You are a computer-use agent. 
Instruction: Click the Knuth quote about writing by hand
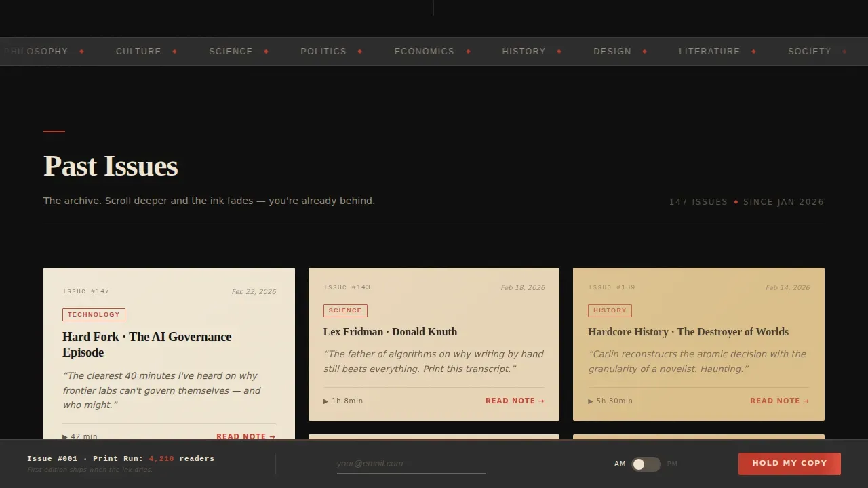click(433, 362)
